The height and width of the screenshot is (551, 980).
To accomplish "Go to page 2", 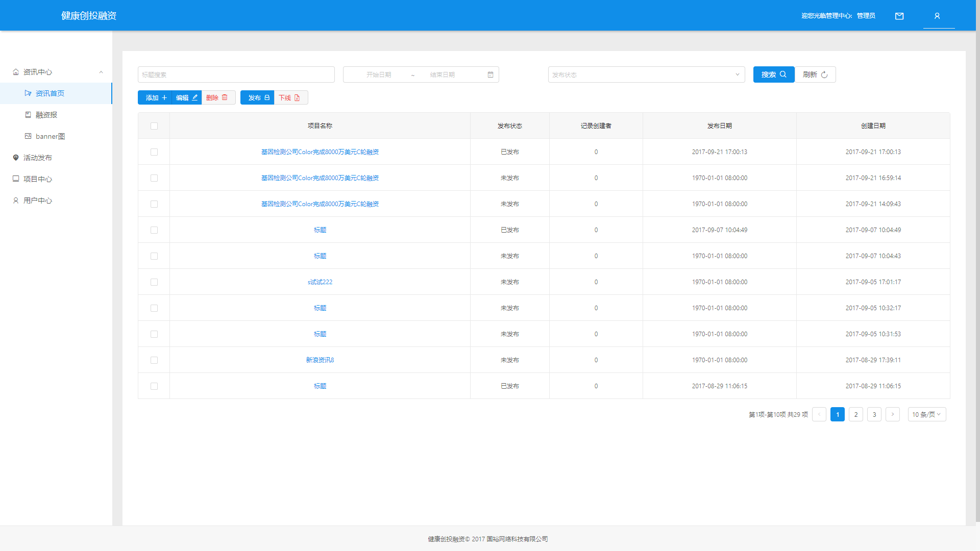I will (856, 414).
